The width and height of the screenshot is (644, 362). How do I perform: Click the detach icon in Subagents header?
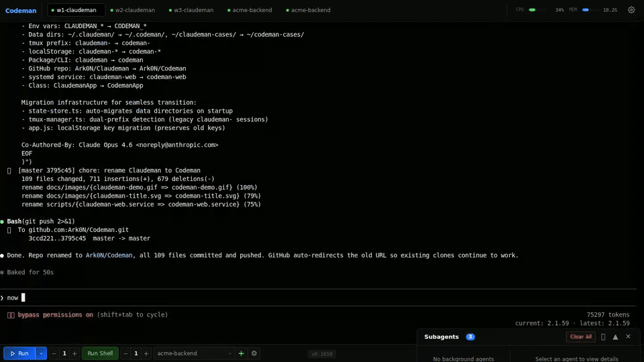(603, 337)
